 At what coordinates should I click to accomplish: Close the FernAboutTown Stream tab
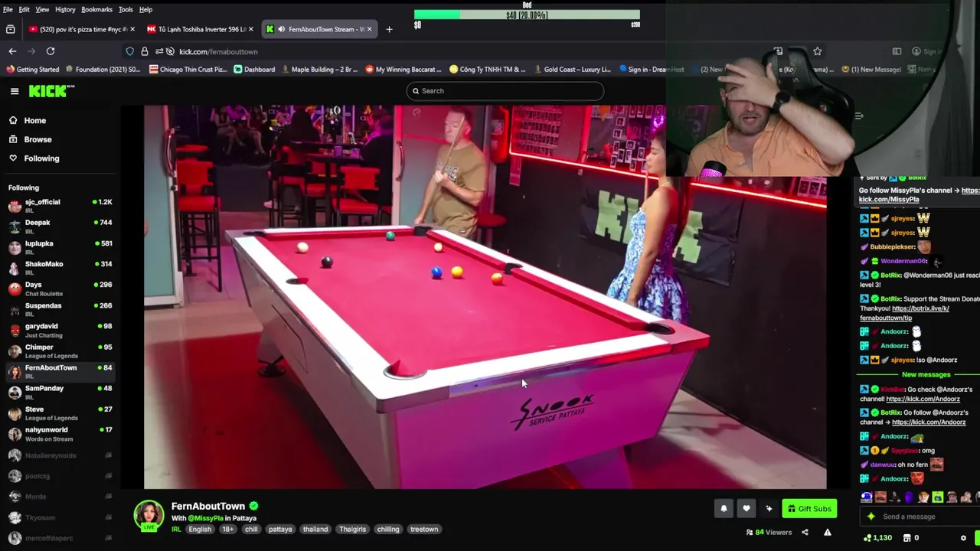(x=370, y=29)
